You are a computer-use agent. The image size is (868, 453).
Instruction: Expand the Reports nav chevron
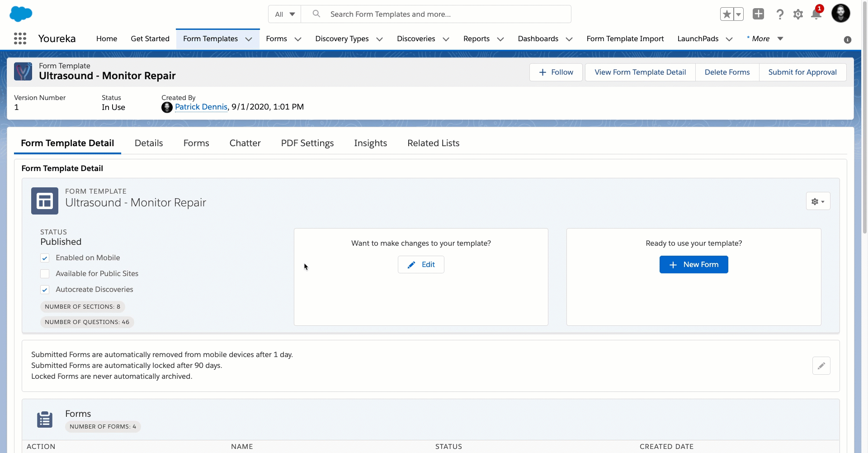pos(500,39)
